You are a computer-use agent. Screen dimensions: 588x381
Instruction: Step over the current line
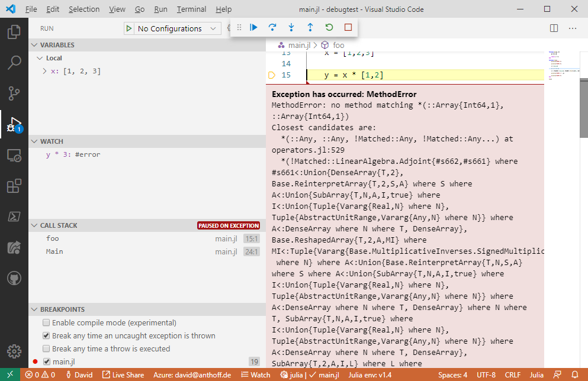tap(272, 27)
